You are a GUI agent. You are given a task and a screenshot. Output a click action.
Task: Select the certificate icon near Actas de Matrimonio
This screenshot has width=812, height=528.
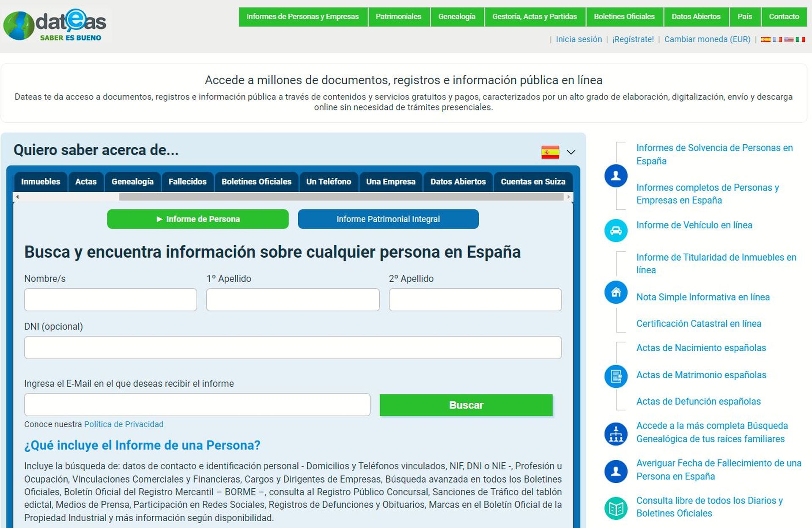[x=616, y=376]
